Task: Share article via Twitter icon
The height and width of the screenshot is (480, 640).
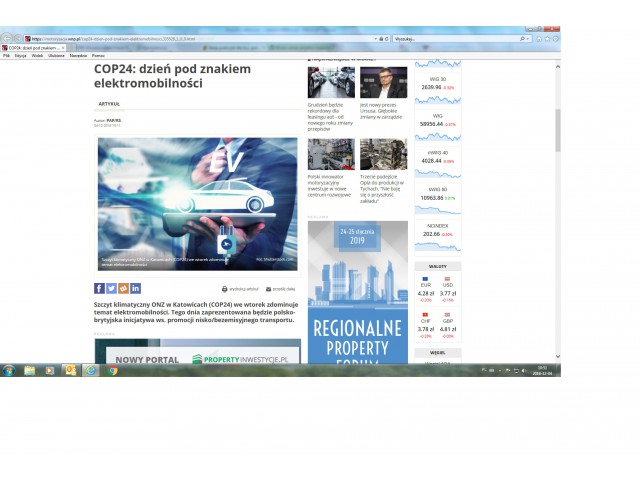Action: (x=111, y=288)
